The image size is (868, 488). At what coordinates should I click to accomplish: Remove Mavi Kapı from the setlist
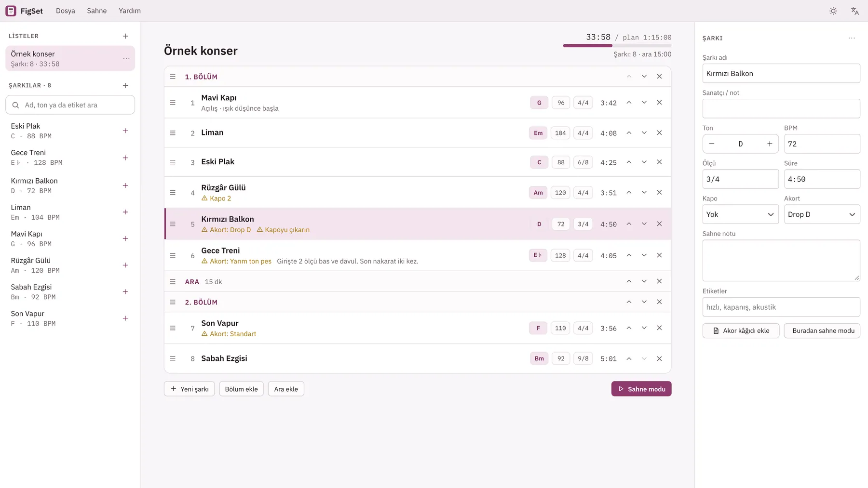[659, 102]
